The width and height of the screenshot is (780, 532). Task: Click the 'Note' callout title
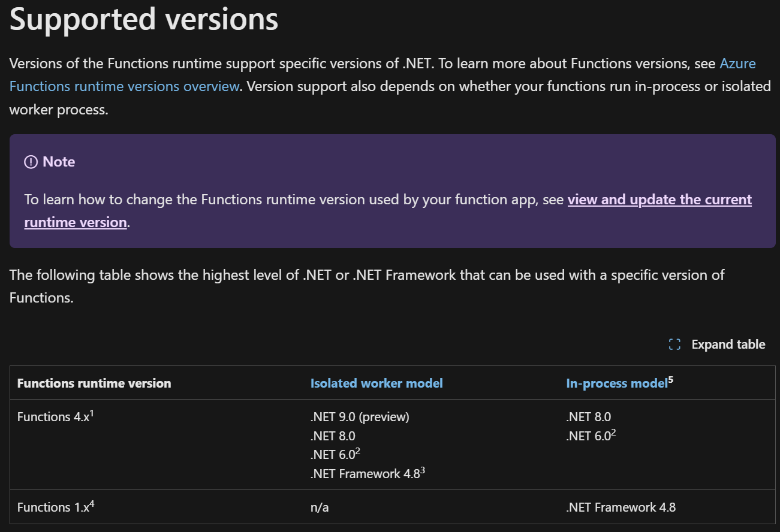pos(59,162)
